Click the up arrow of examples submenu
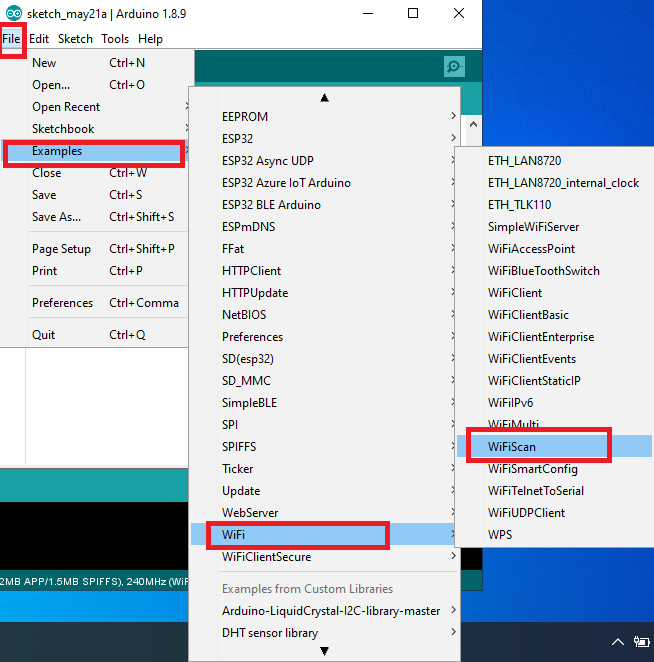Screen dimensions: 654x662 (x=324, y=98)
